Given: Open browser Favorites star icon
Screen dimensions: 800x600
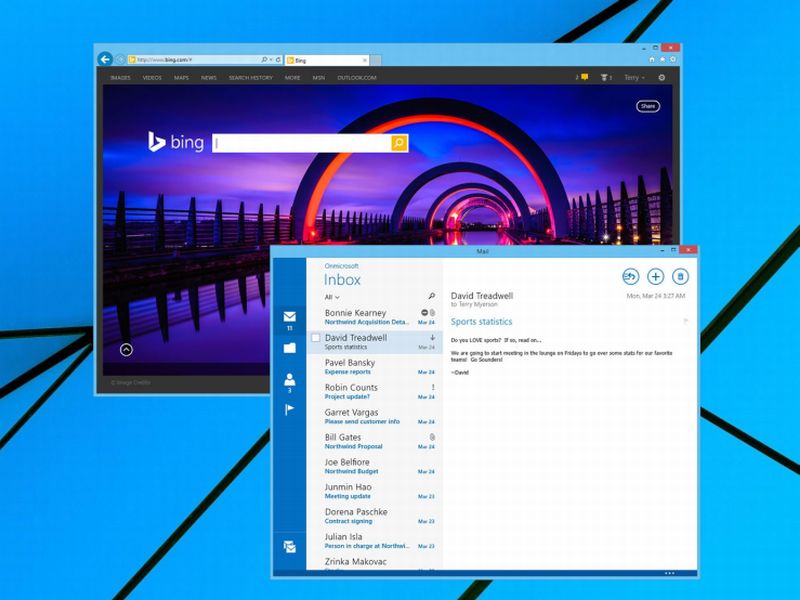Looking at the screenshot, I should click(x=662, y=60).
